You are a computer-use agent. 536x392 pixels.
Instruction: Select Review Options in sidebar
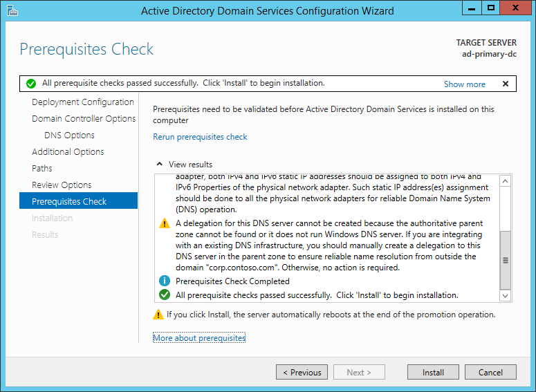62,185
